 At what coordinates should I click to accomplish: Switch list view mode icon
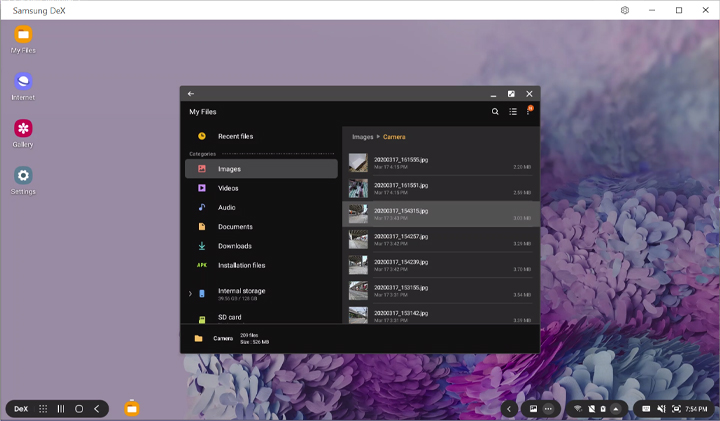[x=513, y=112]
